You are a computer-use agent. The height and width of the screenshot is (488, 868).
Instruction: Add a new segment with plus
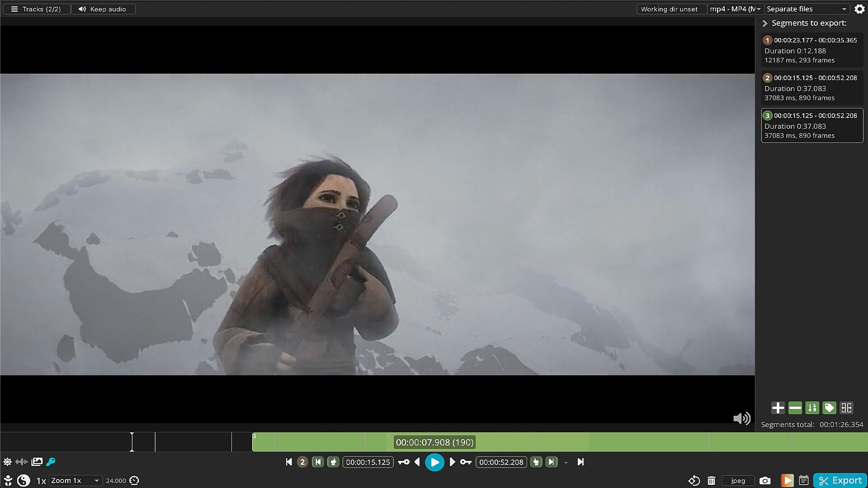(778, 408)
